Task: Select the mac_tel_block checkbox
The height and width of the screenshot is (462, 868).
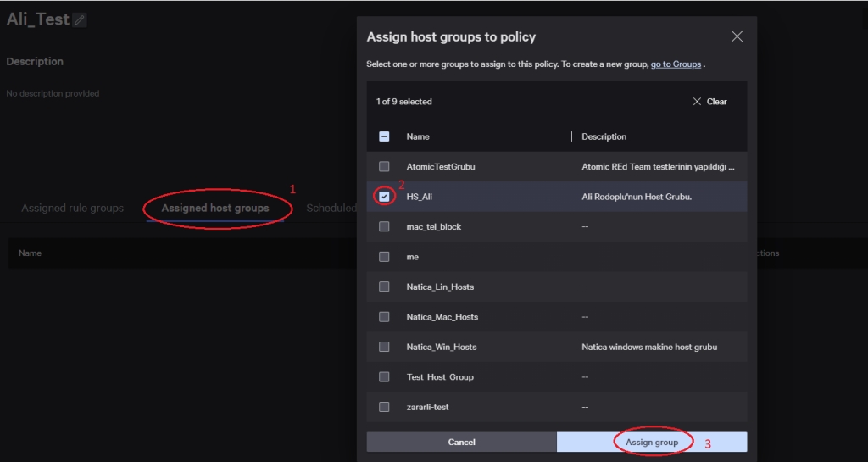Action: pos(384,227)
